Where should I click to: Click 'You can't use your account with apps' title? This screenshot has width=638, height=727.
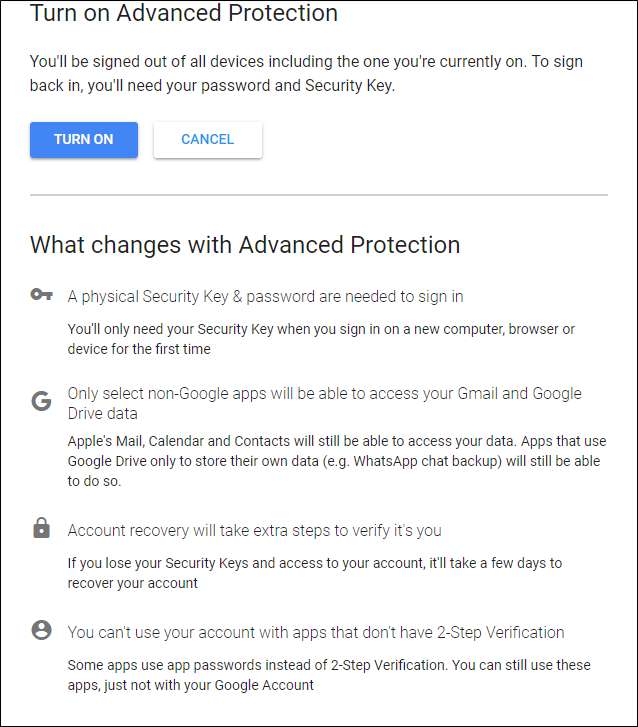[316, 632]
